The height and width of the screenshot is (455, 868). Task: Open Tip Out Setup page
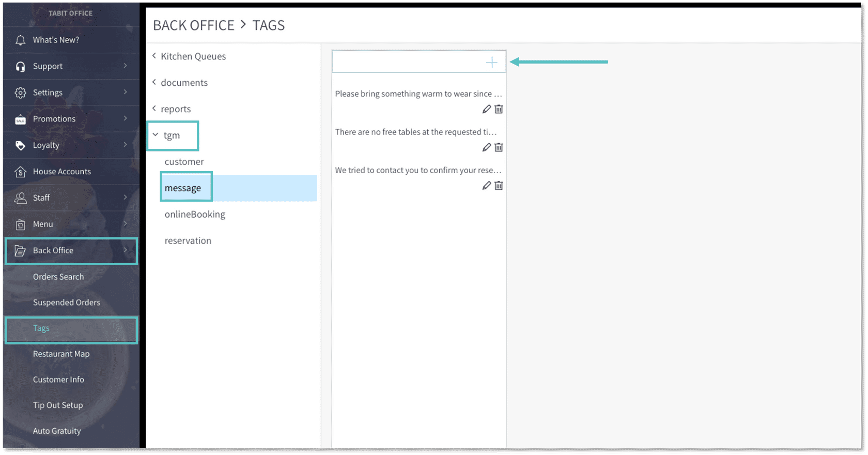[x=57, y=405]
